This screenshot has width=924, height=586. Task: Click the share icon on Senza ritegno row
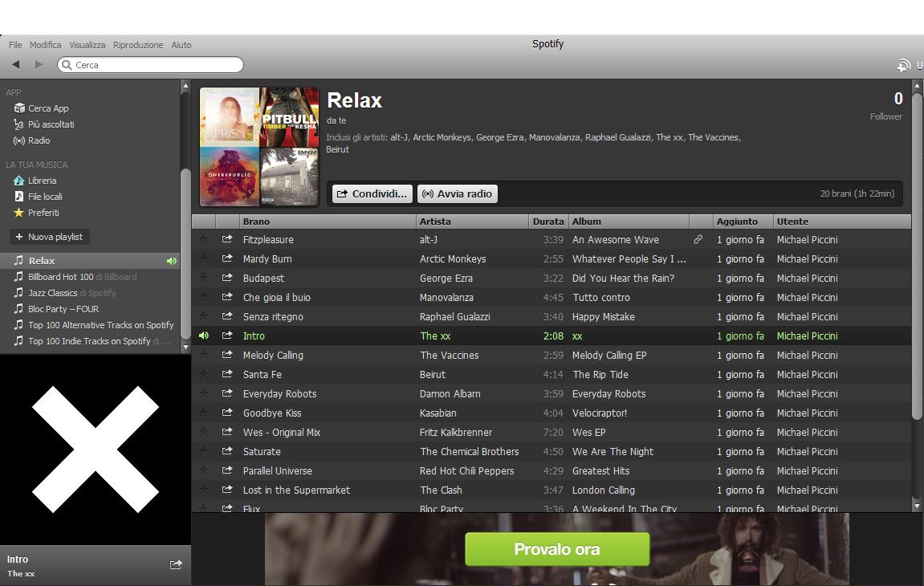click(227, 316)
